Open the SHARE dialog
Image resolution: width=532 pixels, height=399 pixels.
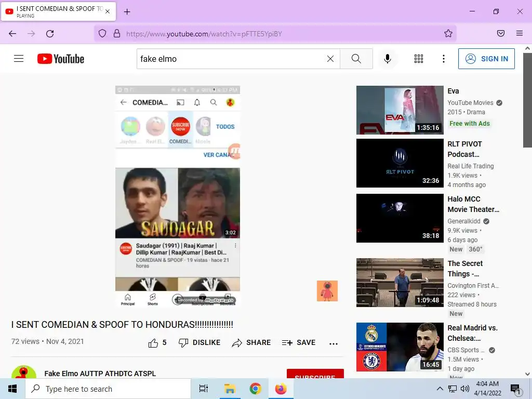point(251,343)
